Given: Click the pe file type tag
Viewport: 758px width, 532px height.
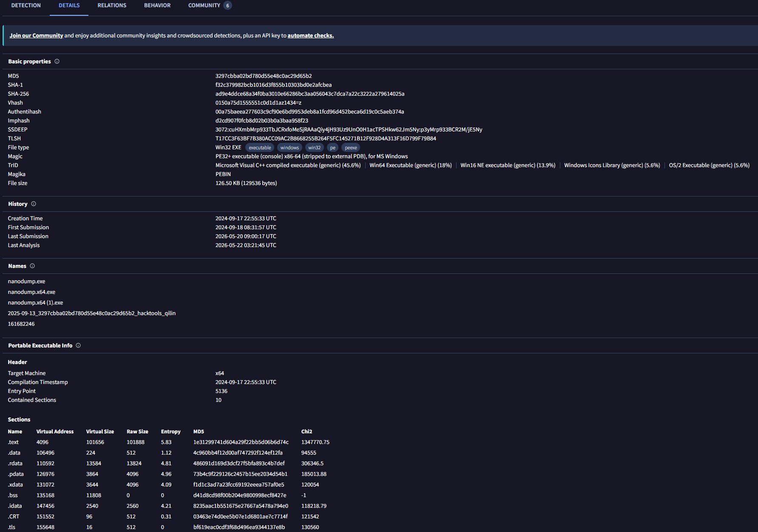Looking at the screenshot, I should [x=333, y=148].
